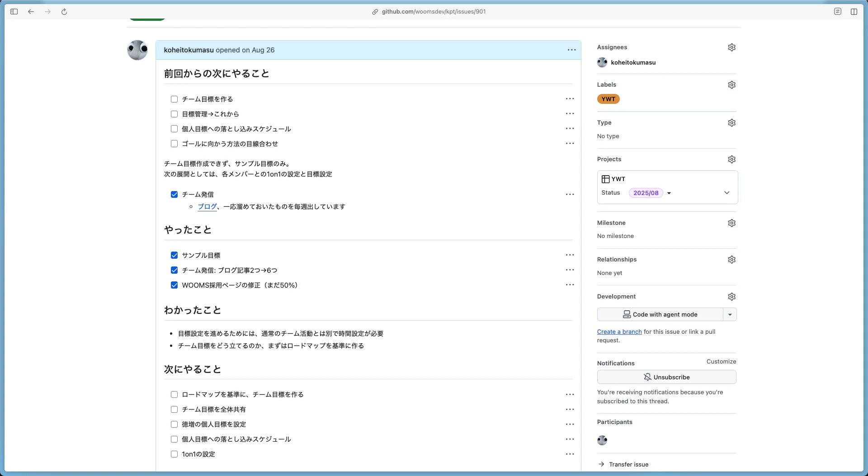Open the Code with agent mode dropdown arrow
This screenshot has width=868, height=476.
[x=730, y=315]
